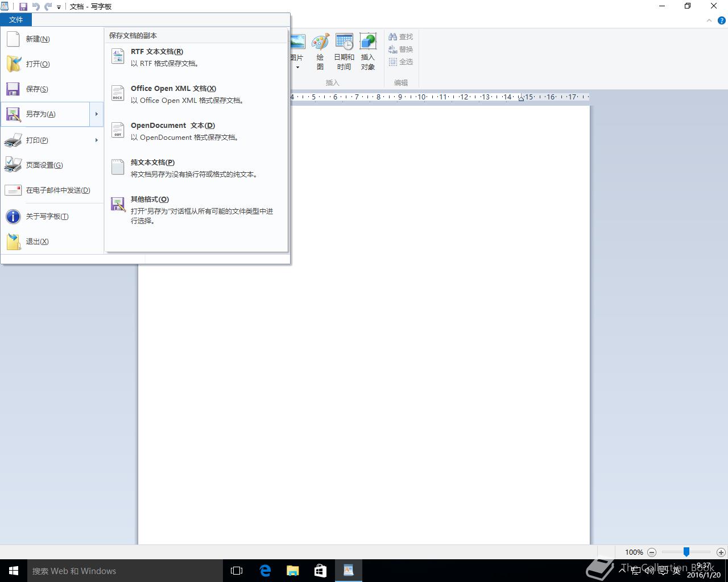Click the Replace button

tap(401, 49)
